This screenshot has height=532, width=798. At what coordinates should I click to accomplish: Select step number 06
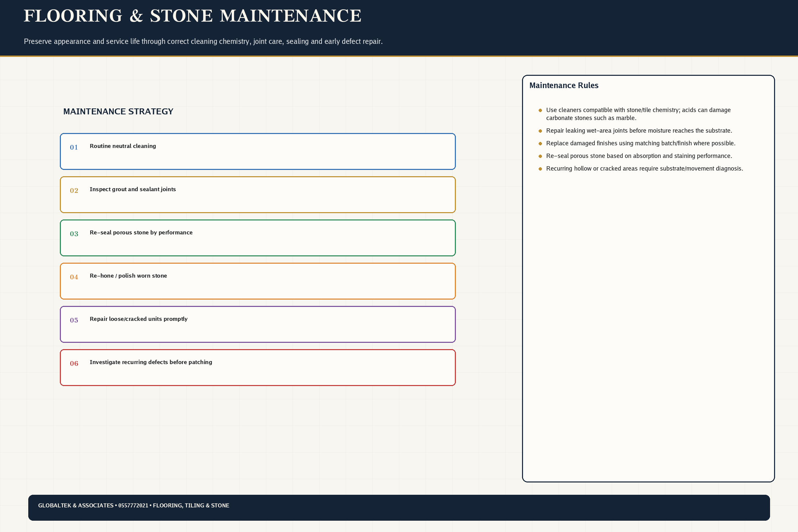tap(74, 364)
